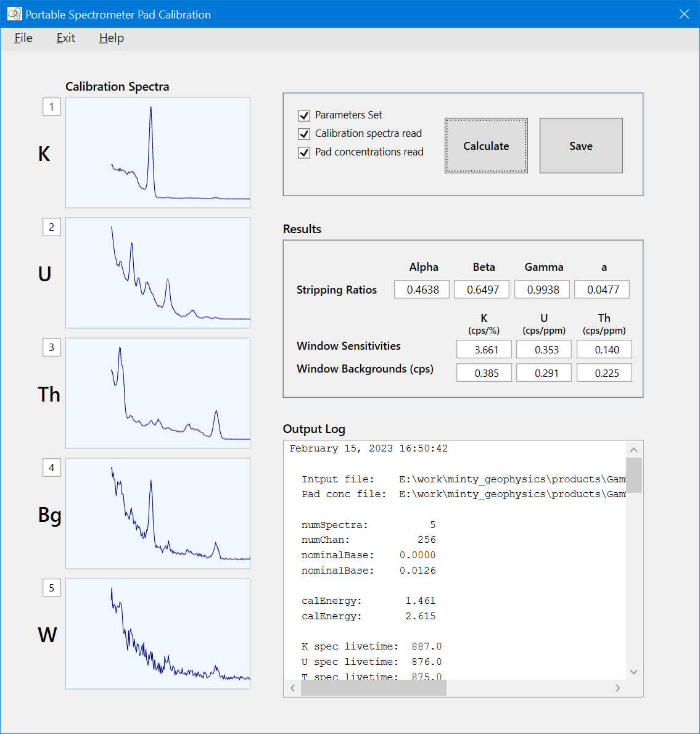Select the U calibration spectrum plot

[158, 273]
